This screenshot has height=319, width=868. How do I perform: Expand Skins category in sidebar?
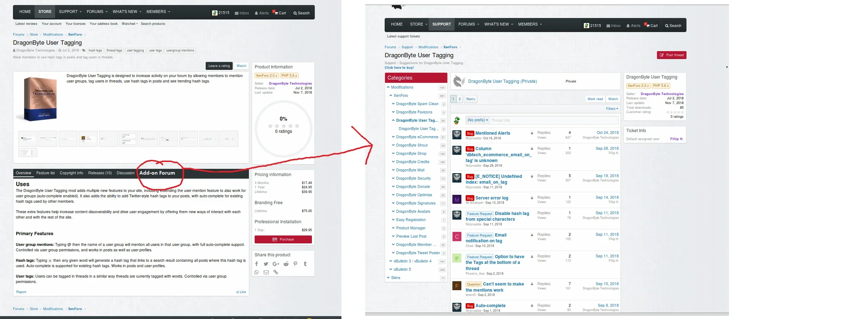[x=388, y=278]
